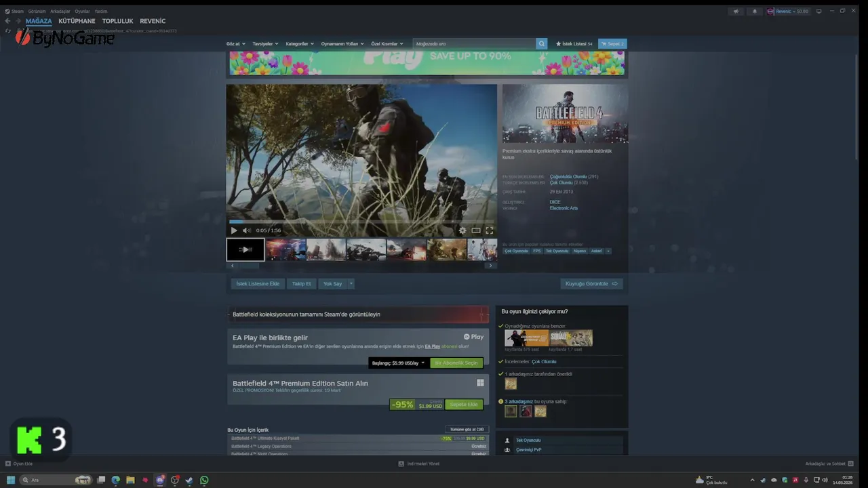Open Steam from Windows taskbar
Viewport: 868px width, 488px height.
(x=189, y=480)
